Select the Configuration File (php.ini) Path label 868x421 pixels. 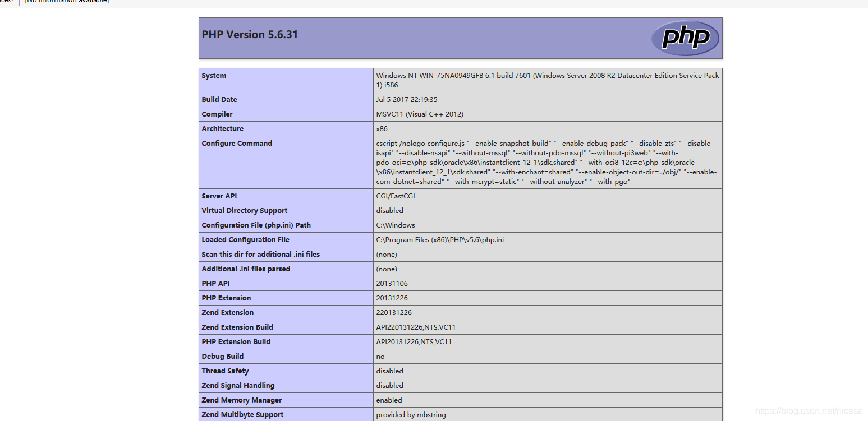[256, 225]
